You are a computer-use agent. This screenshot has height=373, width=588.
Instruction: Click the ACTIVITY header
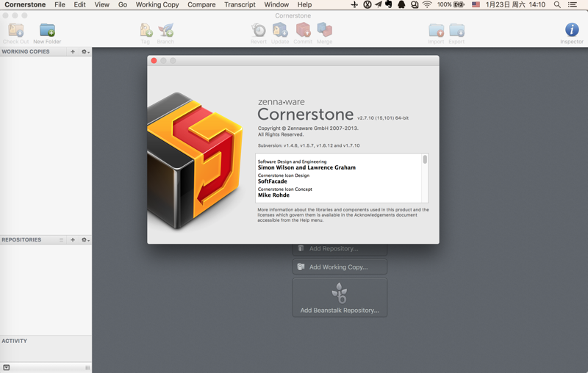[14, 341]
